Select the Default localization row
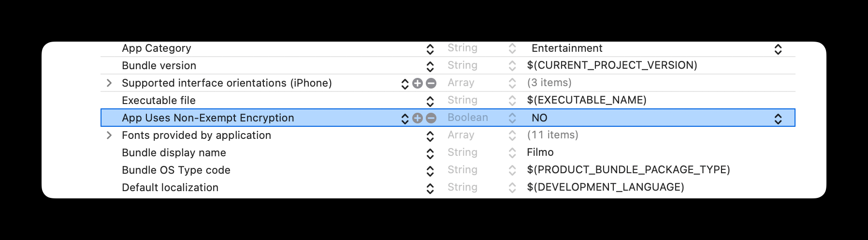This screenshot has width=868, height=240. (x=170, y=188)
